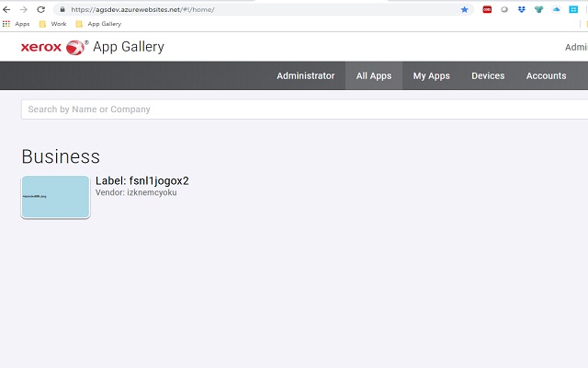Click the Xerox logo
This screenshot has width=588, height=368.
54,47
